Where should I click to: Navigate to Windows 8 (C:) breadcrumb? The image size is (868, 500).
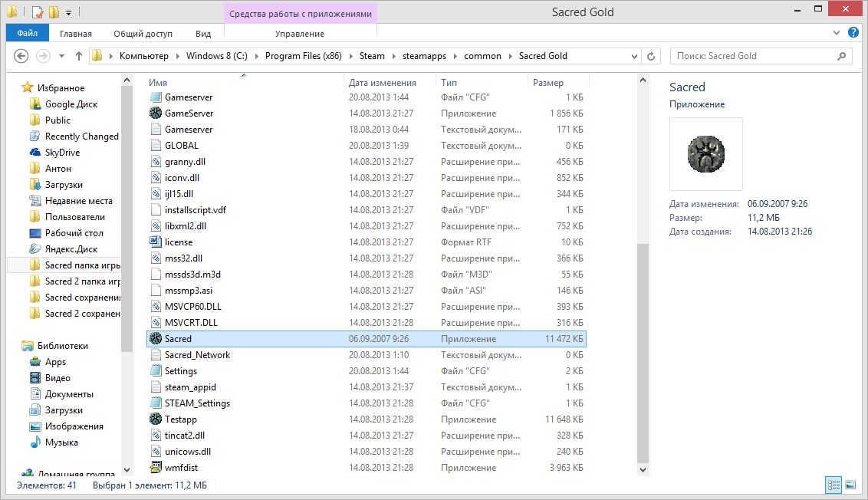coord(216,56)
